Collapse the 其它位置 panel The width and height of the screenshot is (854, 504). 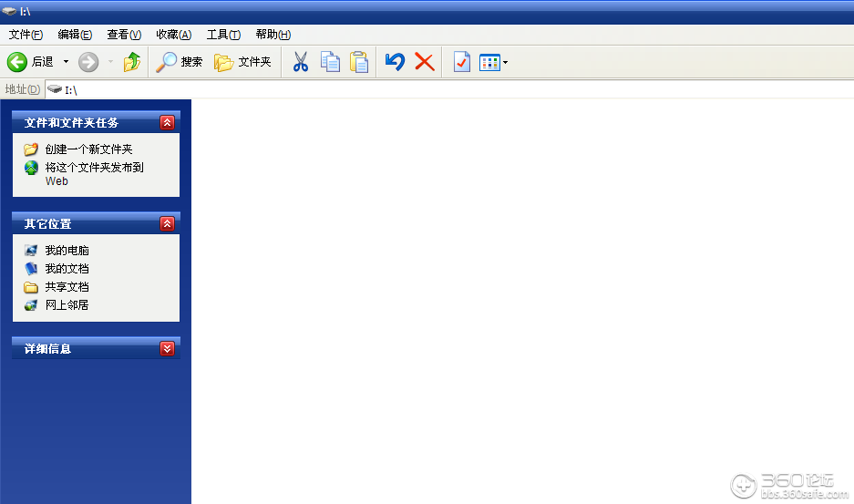point(167,223)
